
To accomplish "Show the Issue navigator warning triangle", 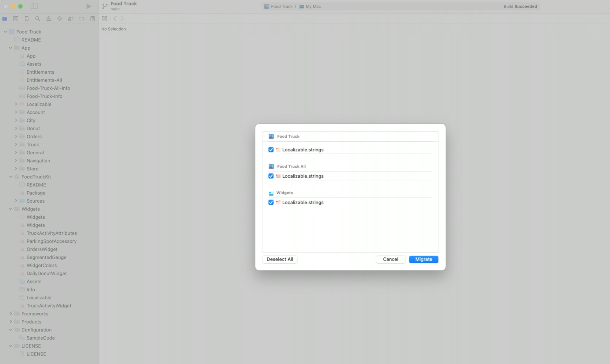I will [48, 18].
